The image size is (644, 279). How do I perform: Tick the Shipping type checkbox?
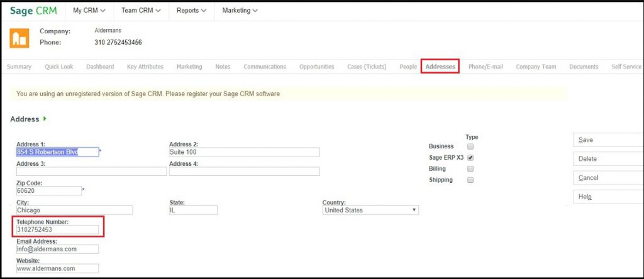470,180
